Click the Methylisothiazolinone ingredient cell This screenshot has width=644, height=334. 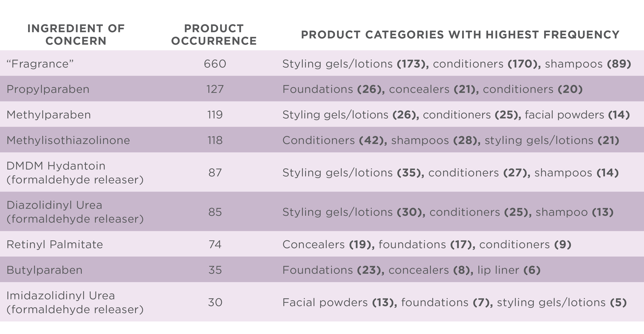pyautogui.click(x=68, y=140)
